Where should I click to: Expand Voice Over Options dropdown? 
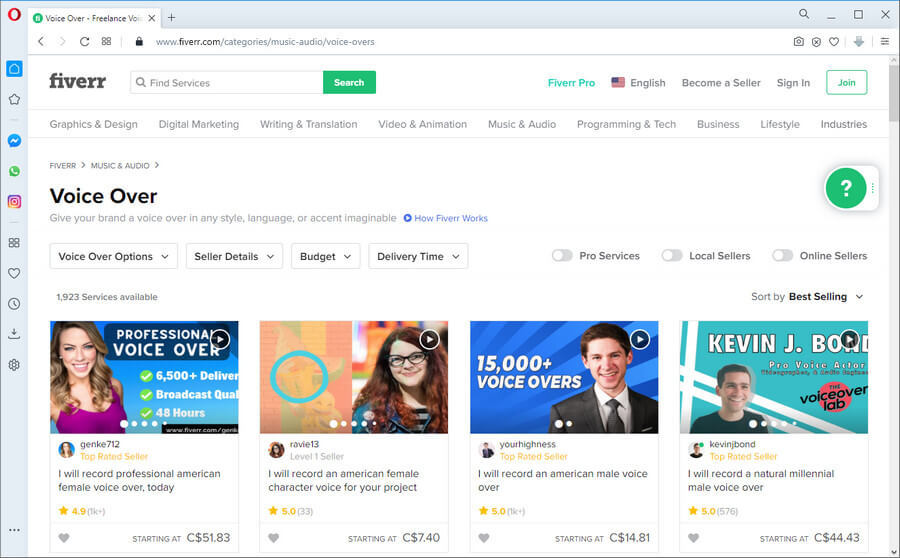[x=114, y=256]
